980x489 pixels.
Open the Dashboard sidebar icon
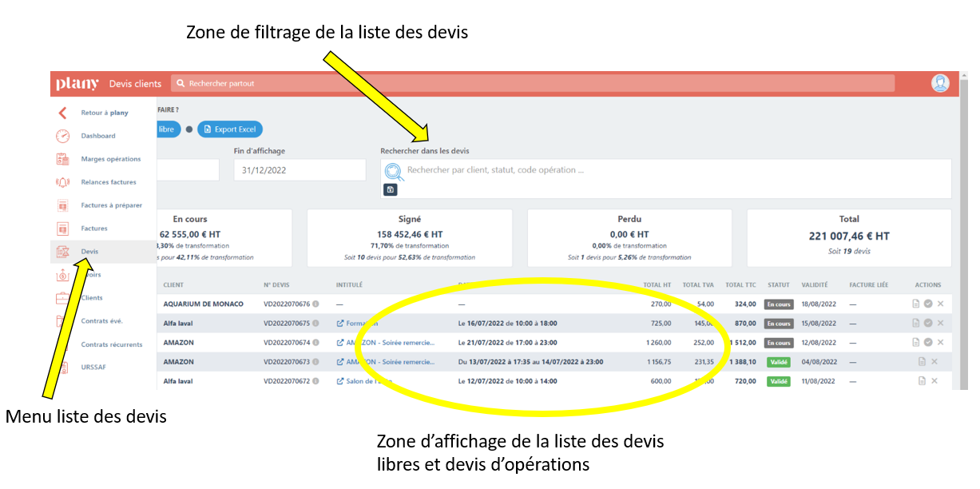coord(63,136)
